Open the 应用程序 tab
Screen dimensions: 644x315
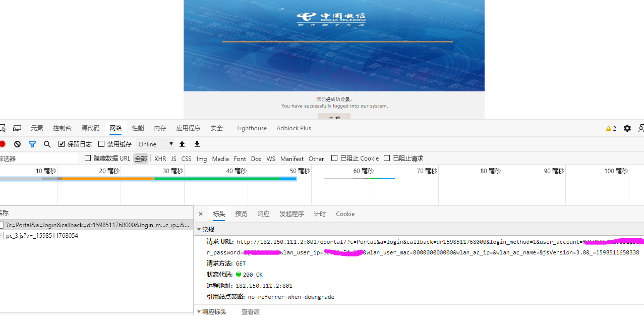click(x=188, y=128)
